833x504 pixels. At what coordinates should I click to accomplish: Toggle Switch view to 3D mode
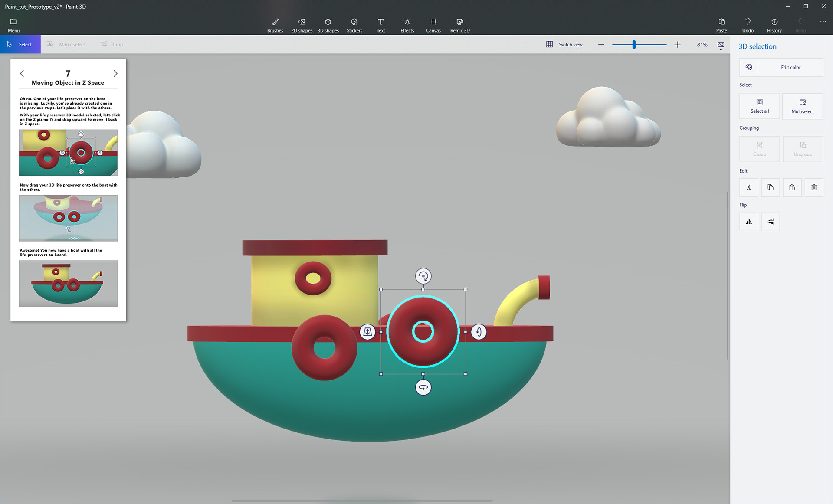pyautogui.click(x=564, y=44)
